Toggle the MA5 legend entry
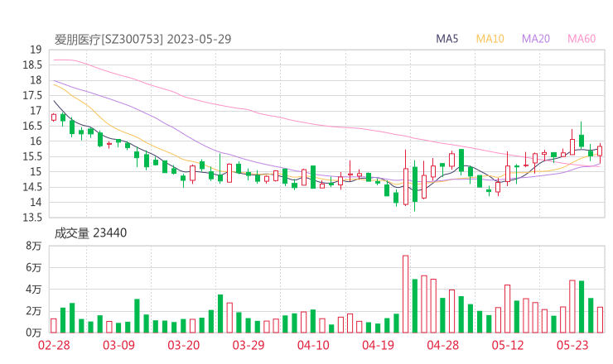613x364 pixels. pos(448,38)
